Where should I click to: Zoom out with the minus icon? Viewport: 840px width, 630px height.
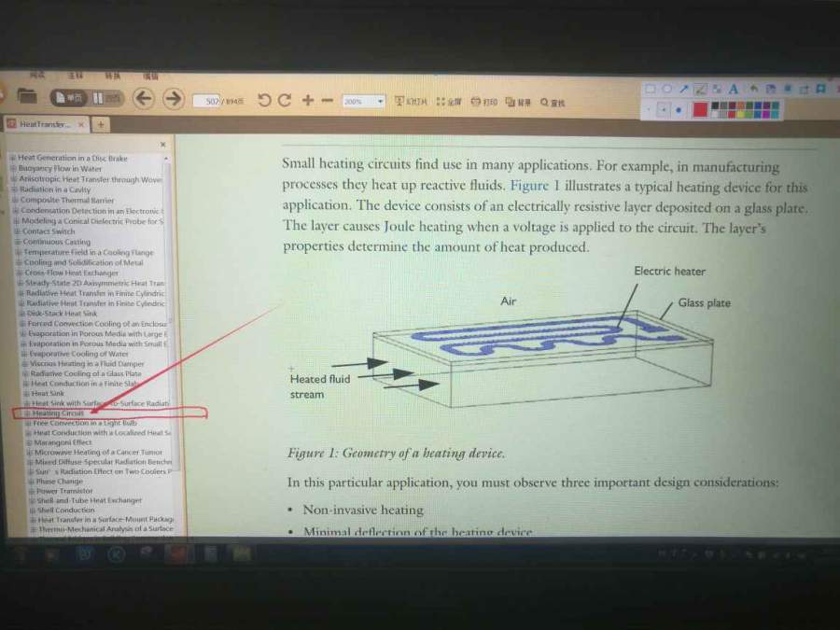point(328,101)
